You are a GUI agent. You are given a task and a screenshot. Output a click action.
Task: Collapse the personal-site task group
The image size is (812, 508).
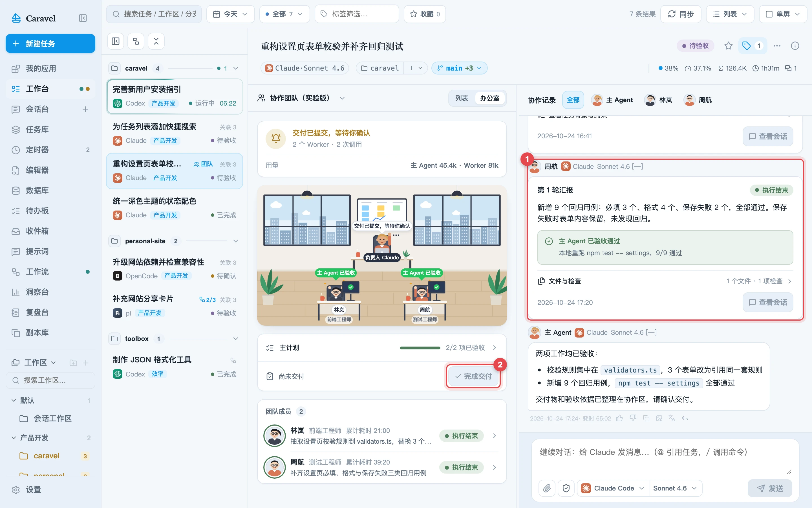coord(235,241)
